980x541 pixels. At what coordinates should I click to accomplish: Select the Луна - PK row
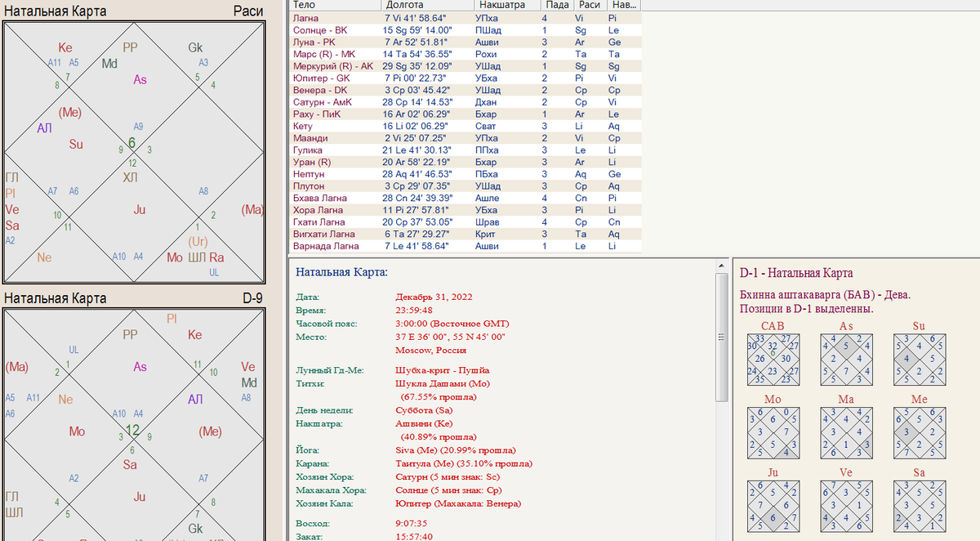click(x=465, y=42)
